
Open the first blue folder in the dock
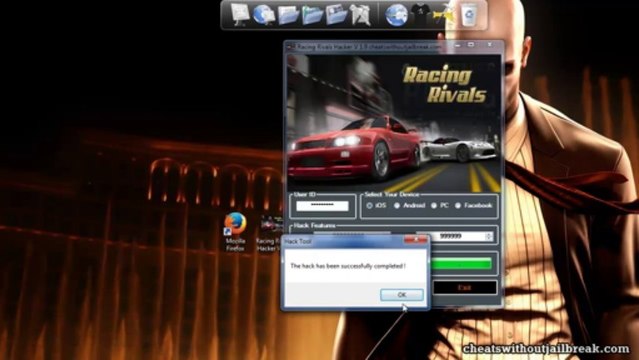tap(289, 15)
